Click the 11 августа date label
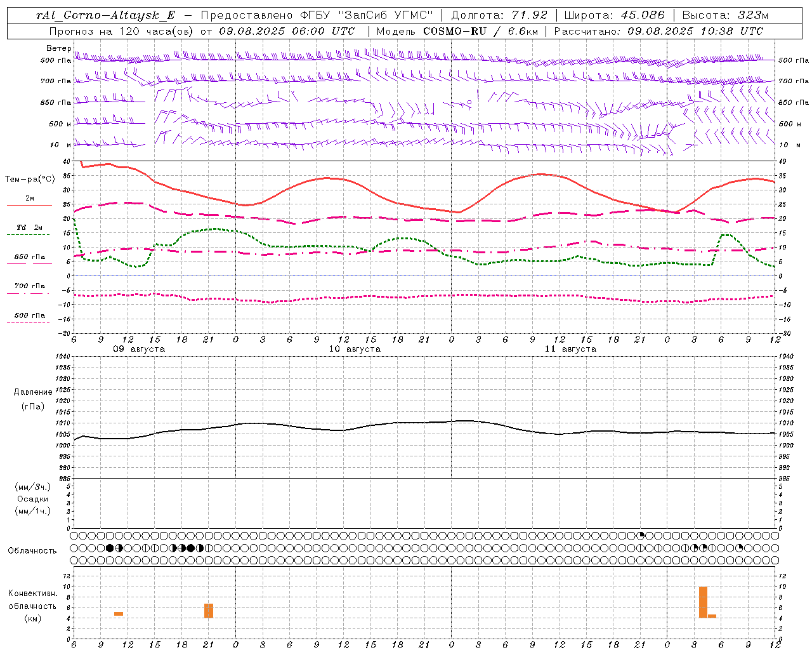Image resolution: width=812 pixels, height=650 pixels. click(x=570, y=349)
